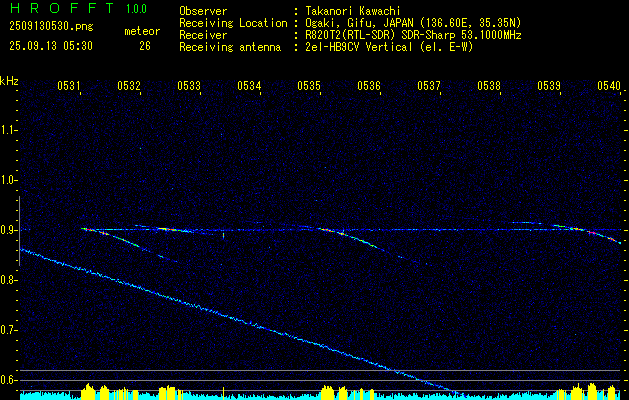Click time marker 0539
Viewport: 629px width, 400px height.
coord(549,85)
